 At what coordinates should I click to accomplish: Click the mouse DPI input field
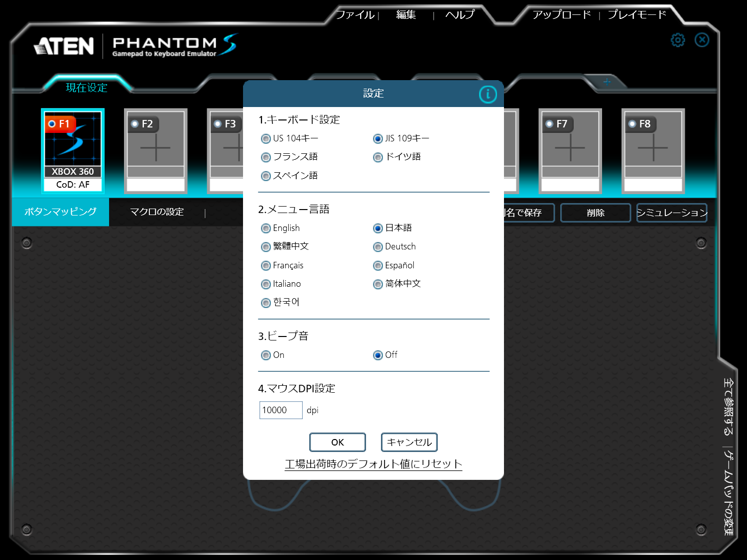[x=281, y=410]
